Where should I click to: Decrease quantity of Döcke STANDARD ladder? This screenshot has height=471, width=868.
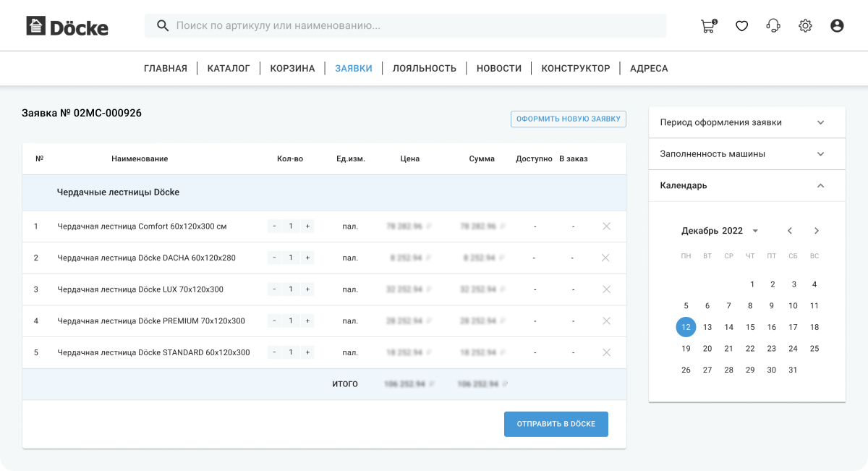tap(274, 352)
